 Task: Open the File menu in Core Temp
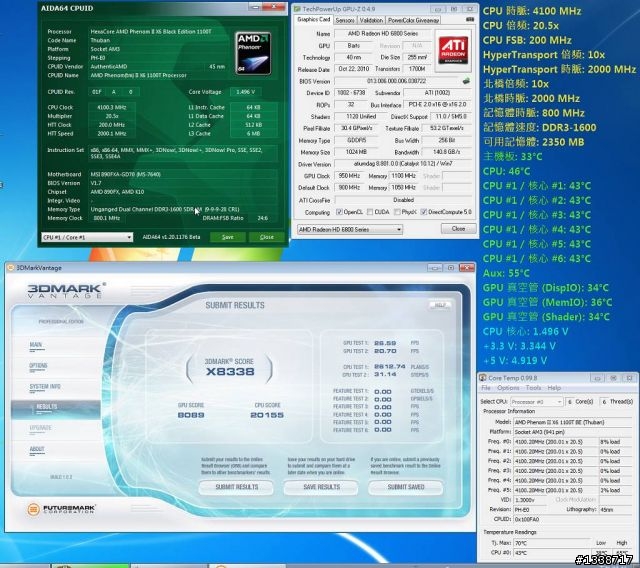[x=486, y=388]
